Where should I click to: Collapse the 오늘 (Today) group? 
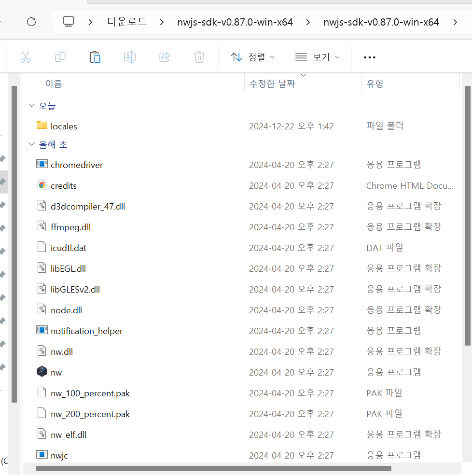[31, 106]
